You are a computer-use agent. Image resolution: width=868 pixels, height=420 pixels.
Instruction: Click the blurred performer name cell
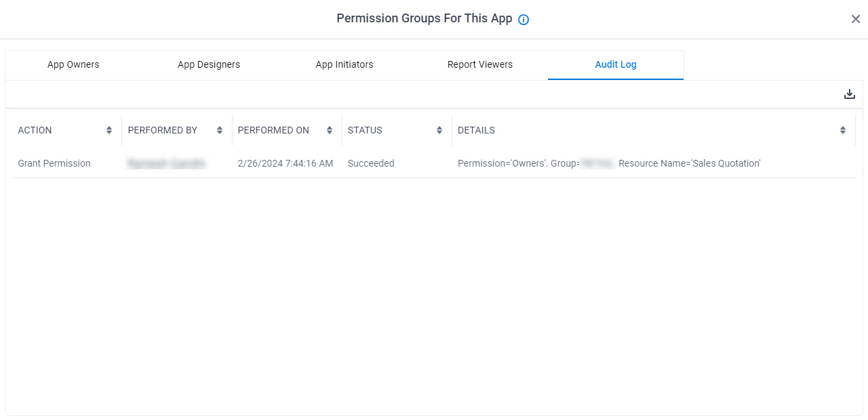[167, 163]
